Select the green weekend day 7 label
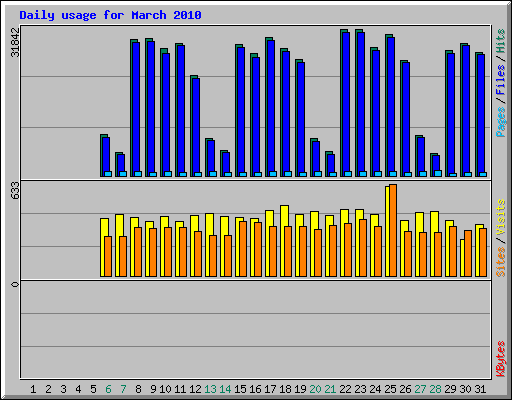This screenshot has height=400, width=512. 123,389
